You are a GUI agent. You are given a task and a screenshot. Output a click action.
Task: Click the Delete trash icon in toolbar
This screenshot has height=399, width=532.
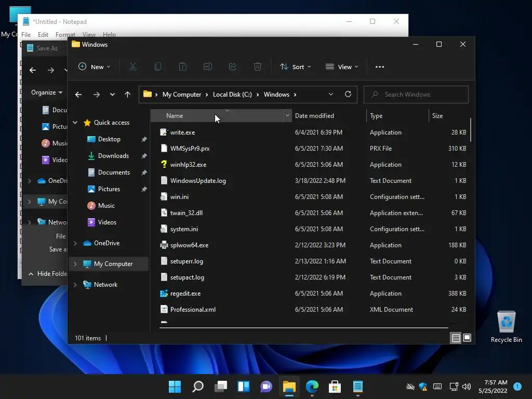point(258,67)
